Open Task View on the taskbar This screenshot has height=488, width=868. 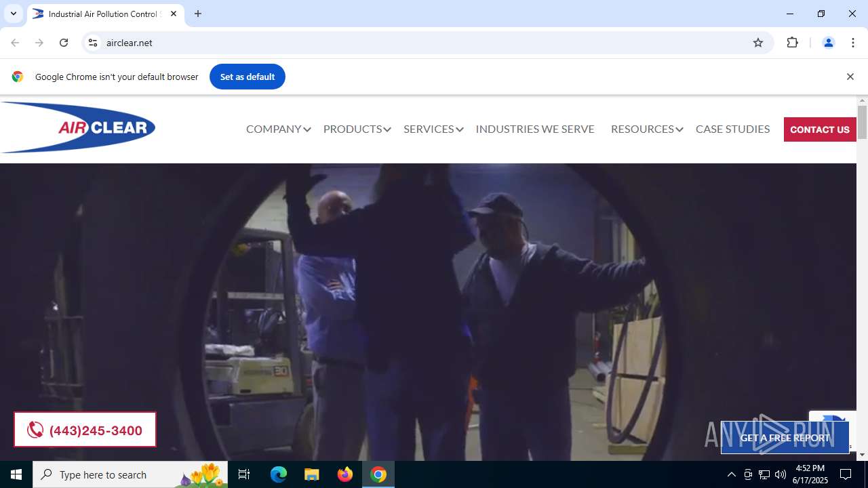(244, 474)
